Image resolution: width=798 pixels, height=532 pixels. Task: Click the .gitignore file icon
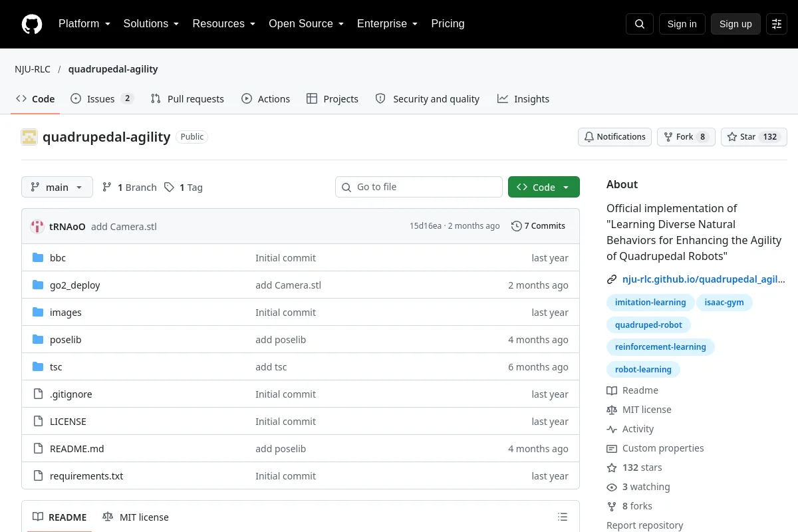38,394
